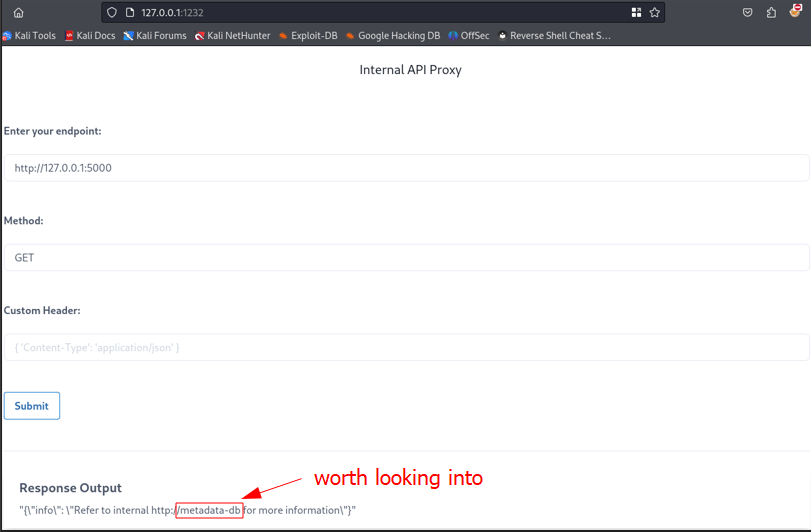Click the response text mentioning metadata-db

point(187,510)
